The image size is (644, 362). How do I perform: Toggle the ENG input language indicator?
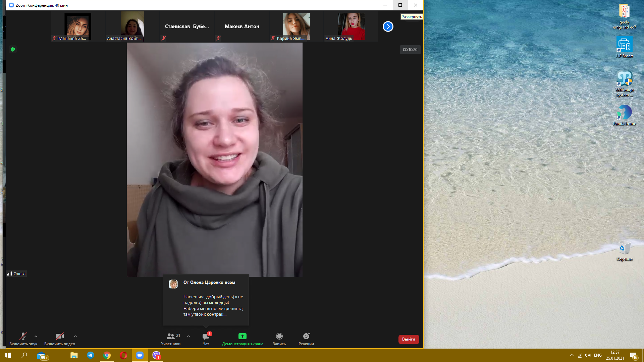[598, 355]
